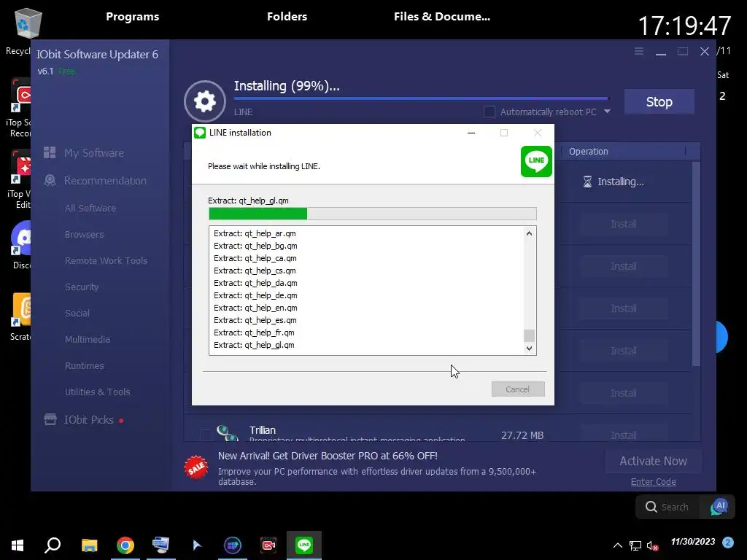Screen dimensions: 747x560
Task: Click the IObit Software Updater taskbar icon
Action: tap(233, 545)
